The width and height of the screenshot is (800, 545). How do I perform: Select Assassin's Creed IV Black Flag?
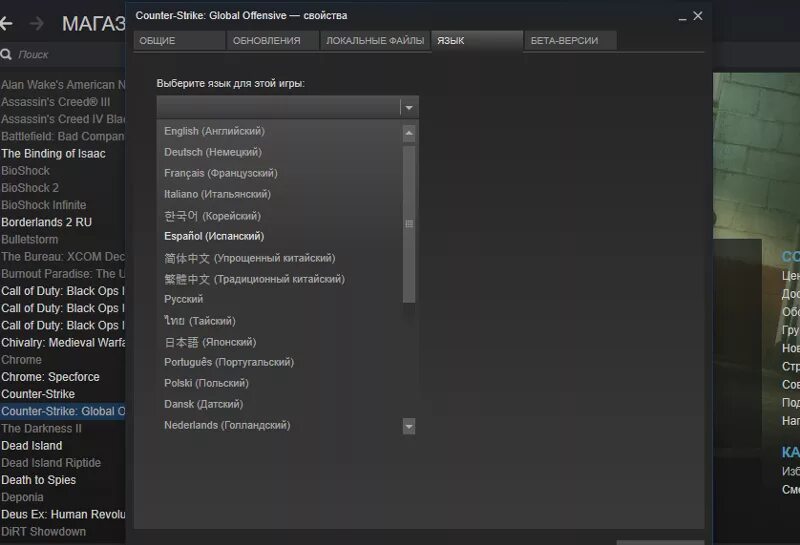(63, 119)
